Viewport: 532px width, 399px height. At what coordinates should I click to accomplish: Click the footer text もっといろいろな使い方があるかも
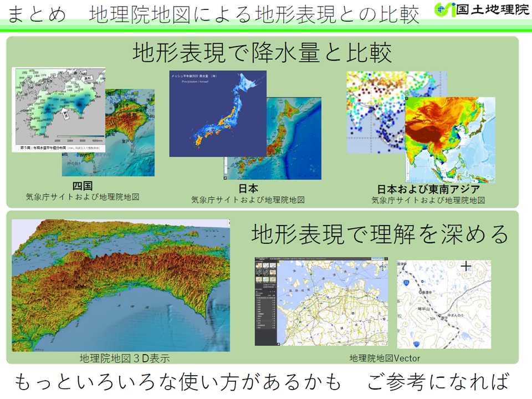pos(178,382)
